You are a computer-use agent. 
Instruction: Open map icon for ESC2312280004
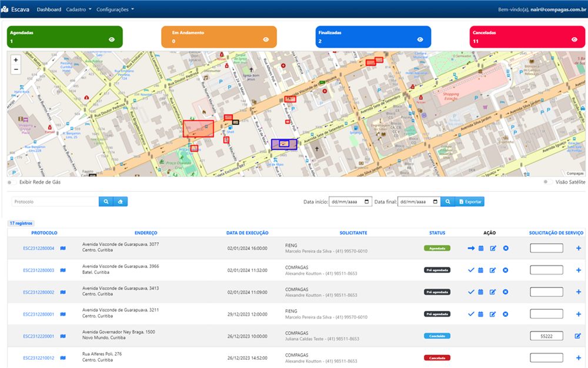pos(63,248)
